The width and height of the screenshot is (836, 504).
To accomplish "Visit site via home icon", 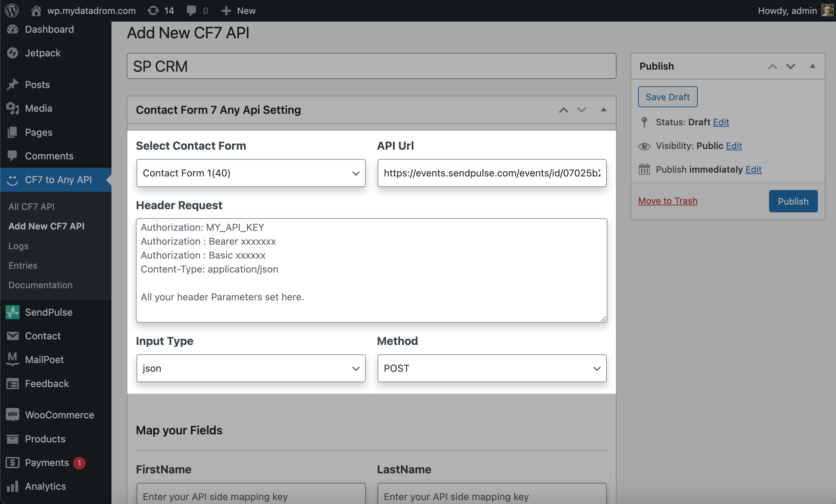I will tap(36, 10).
